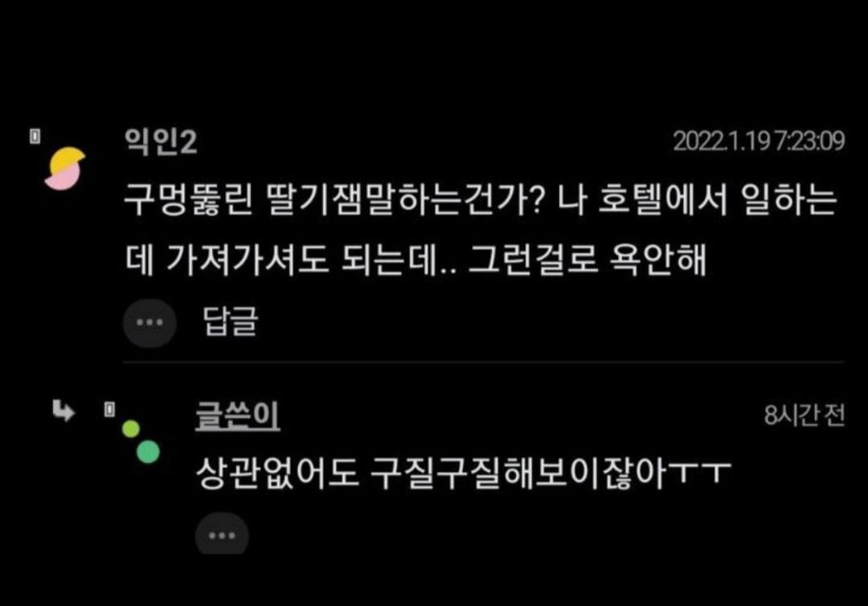Click the reply arrow icon beside 글쓴이's comment

point(63,411)
